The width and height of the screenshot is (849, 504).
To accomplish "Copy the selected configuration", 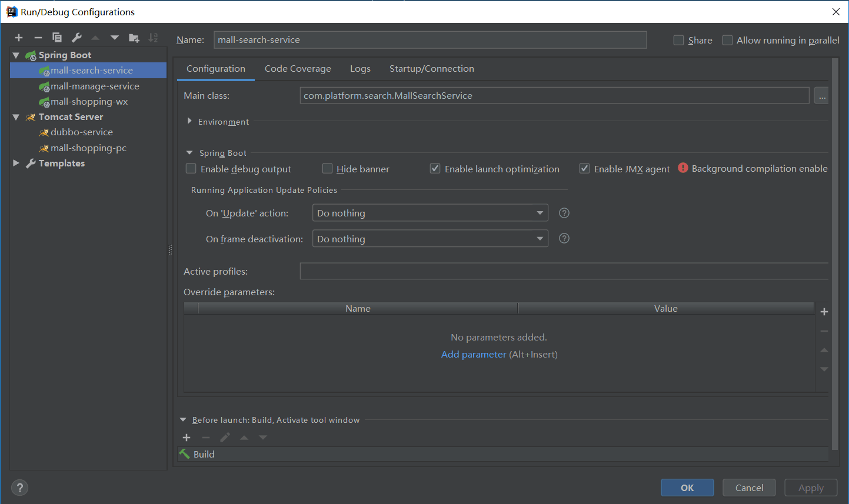I will tap(57, 38).
